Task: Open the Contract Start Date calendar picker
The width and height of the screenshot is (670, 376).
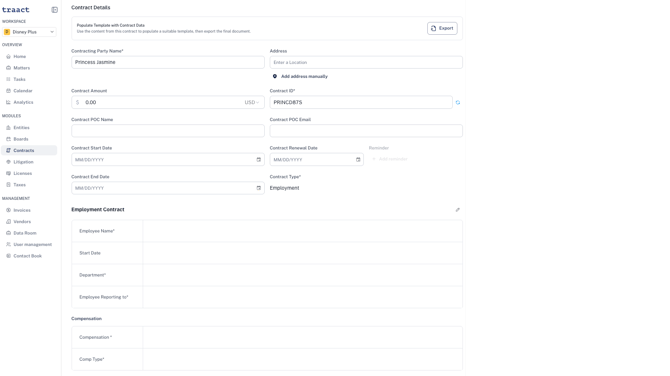Action: (259, 160)
